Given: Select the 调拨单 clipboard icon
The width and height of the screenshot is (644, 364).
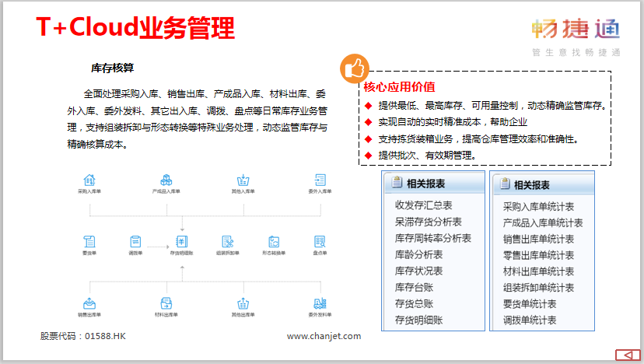Looking at the screenshot, I should click(x=135, y=242).
